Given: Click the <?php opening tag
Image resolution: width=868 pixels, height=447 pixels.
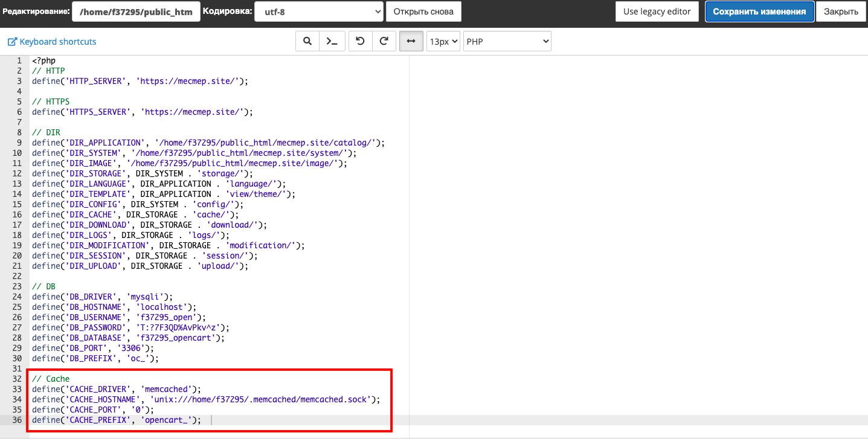Looking at the screenshot, I should point(43,60).
